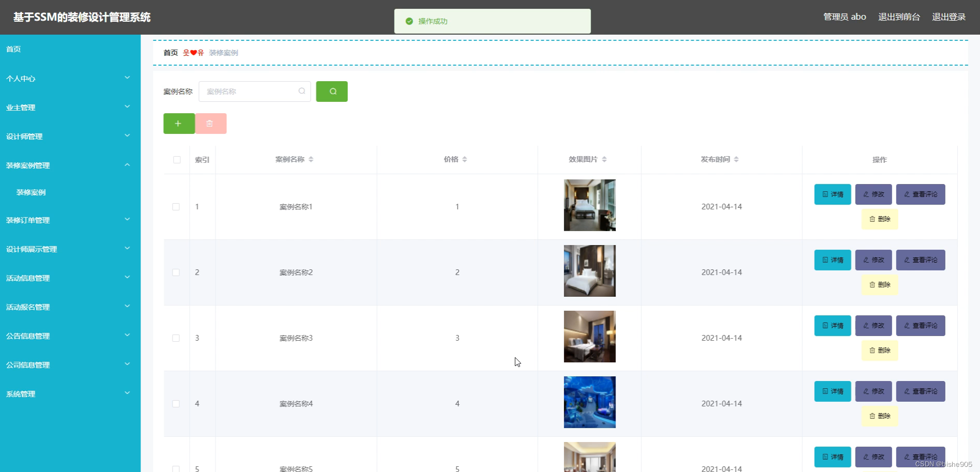Expand the 设计师管理 sidebar menu
The width and height of the screenshot is (980, 472).
70,136
